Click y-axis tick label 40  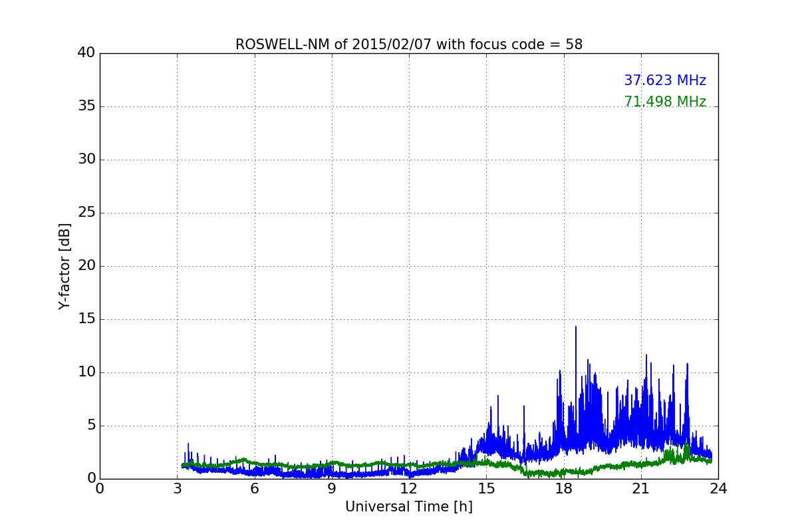pos(86,53)
